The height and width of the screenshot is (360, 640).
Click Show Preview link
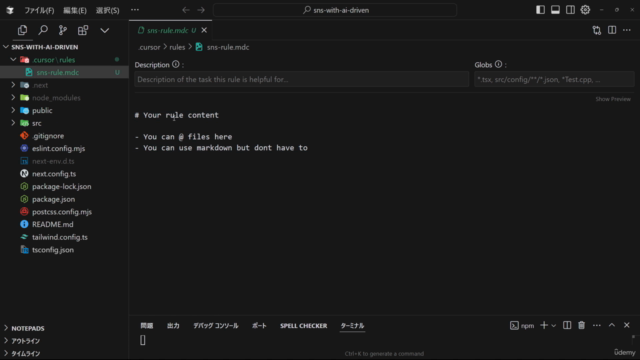click(613, 99)
